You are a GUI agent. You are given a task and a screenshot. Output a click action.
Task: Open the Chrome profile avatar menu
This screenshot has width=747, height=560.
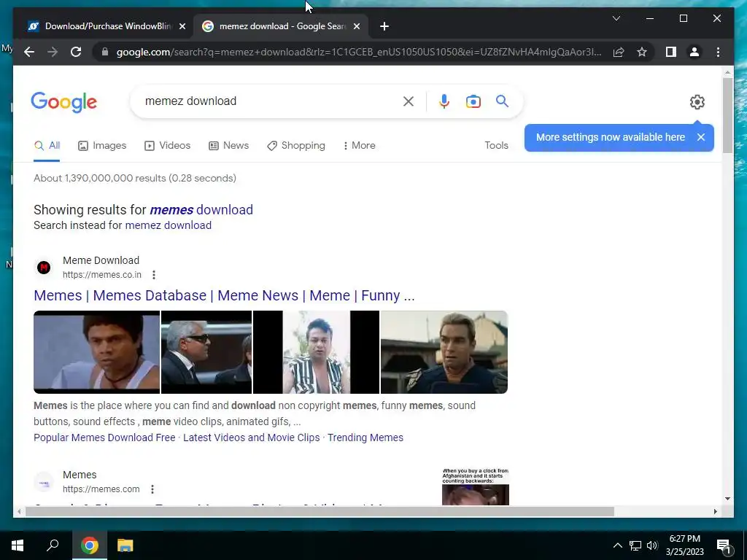pos(694,52)
